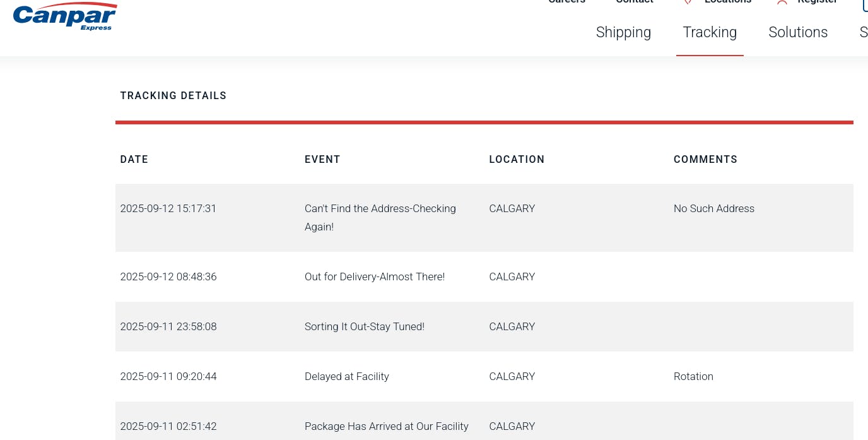Click the Register link text
This screenshot has height=440, width=868.
818,2
